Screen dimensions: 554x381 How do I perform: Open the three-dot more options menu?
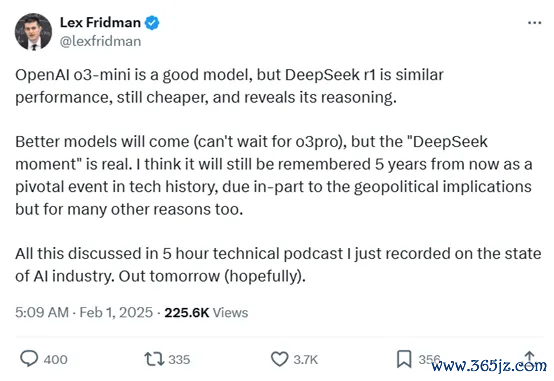534,23
